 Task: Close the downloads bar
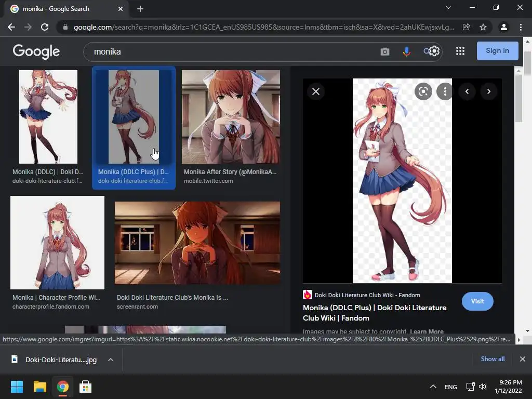[523, 359]
